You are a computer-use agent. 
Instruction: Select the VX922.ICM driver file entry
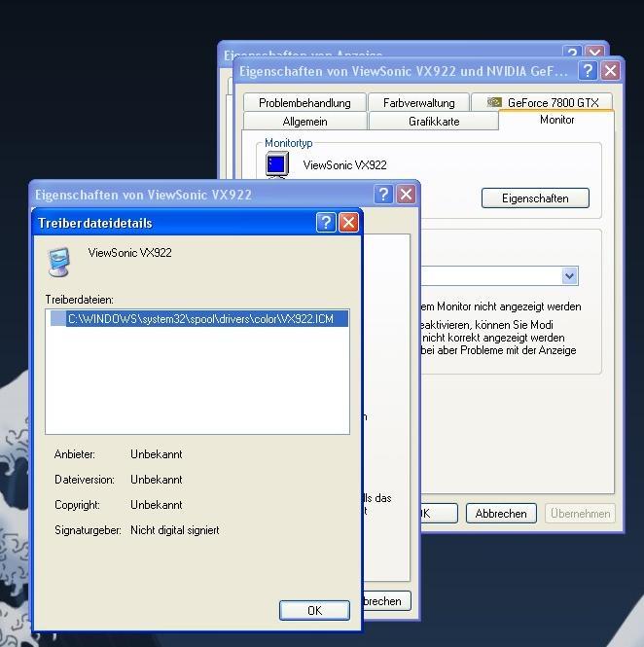[x=199, y=318]
